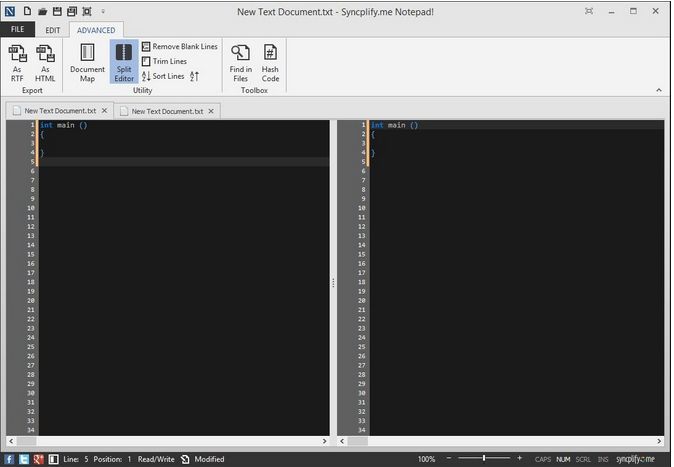674x467 pixels.
Task: Click left arrow of right pane horizontal scrollbar
Action: click(x=342, y=441)
